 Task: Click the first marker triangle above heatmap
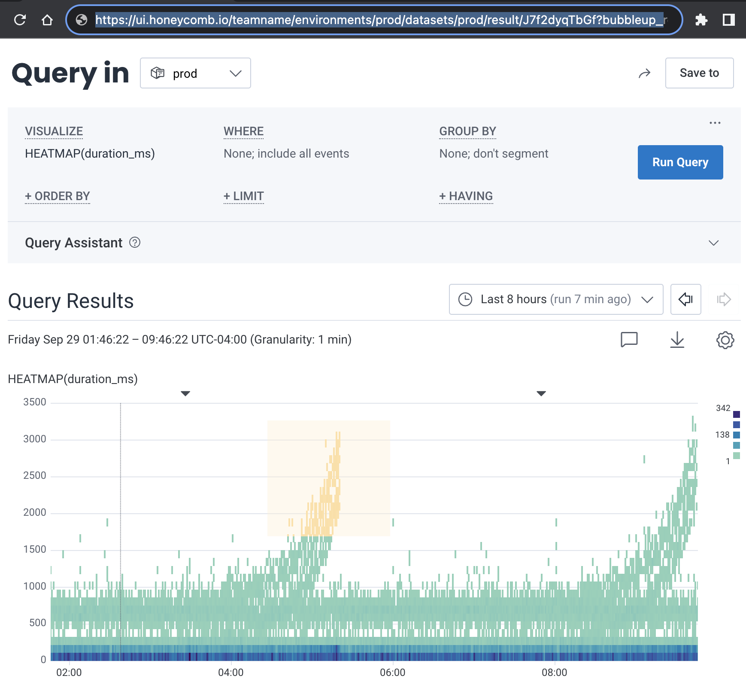(x=185, y=393)
